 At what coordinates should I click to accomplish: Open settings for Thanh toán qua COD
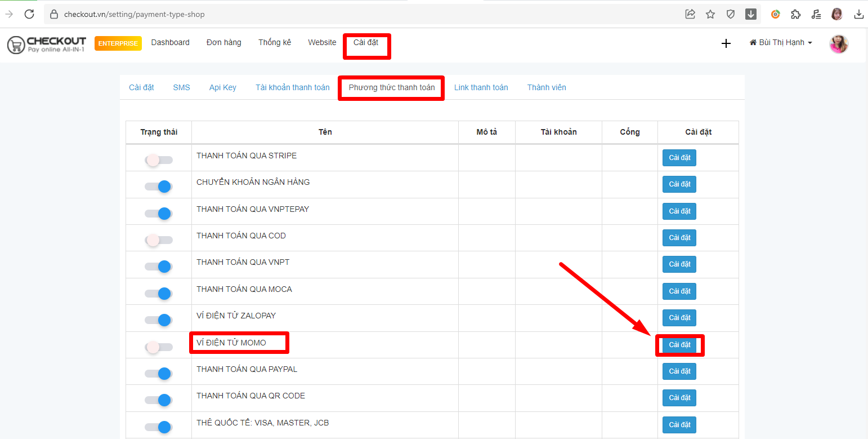click(679, 238)
